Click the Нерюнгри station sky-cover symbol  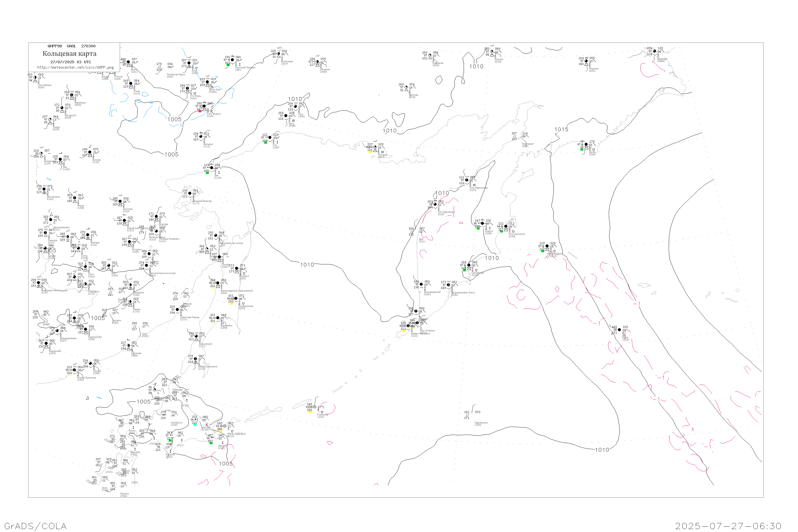[72, 95]
